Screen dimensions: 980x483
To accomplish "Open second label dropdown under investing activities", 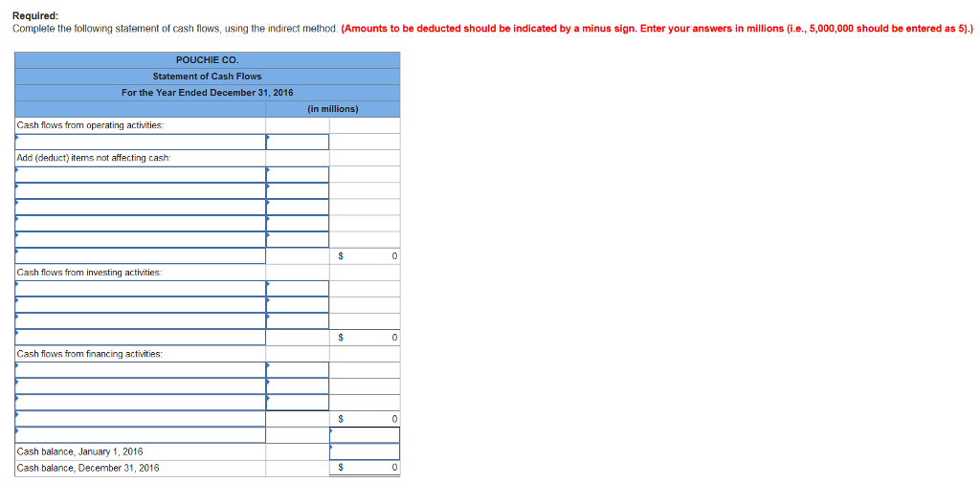I will click(141, 304).
